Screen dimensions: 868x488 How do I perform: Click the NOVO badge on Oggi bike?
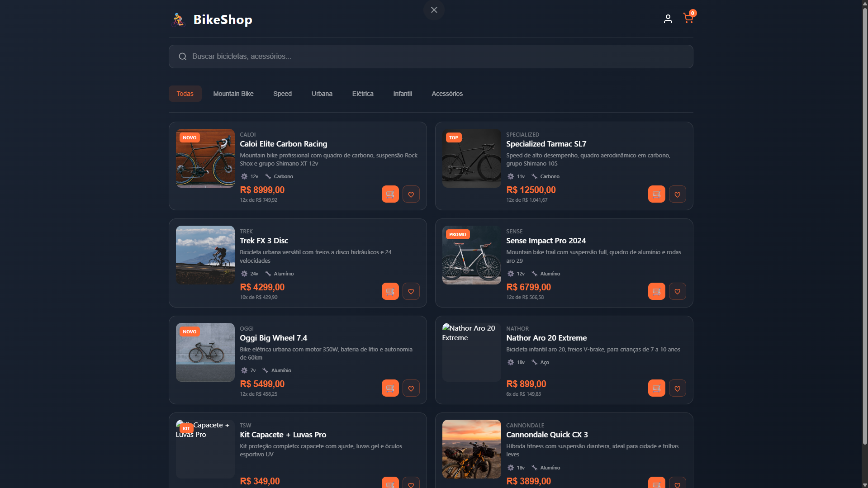(x=190, y=332)
